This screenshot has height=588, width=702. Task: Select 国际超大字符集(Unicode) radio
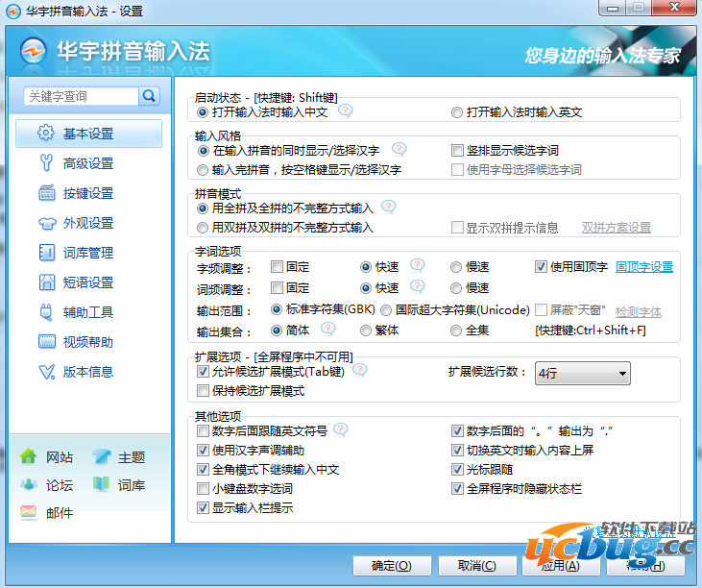(x=386, y=310)
